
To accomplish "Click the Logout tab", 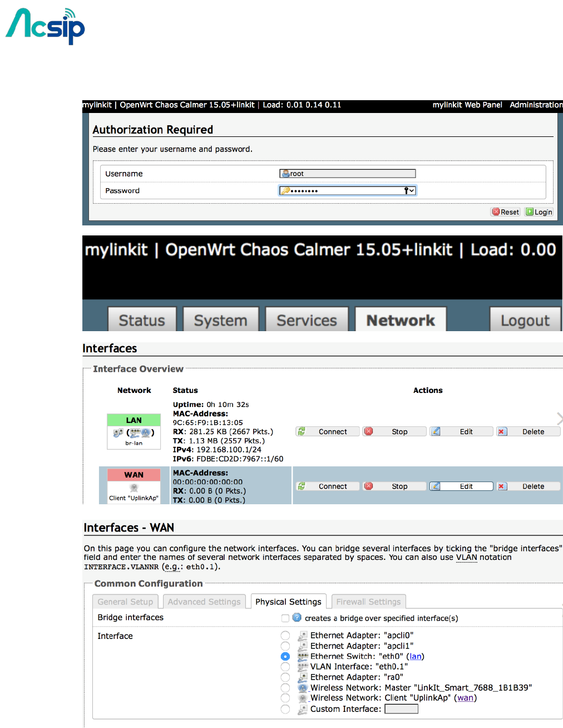I will [x=525, y=320].
